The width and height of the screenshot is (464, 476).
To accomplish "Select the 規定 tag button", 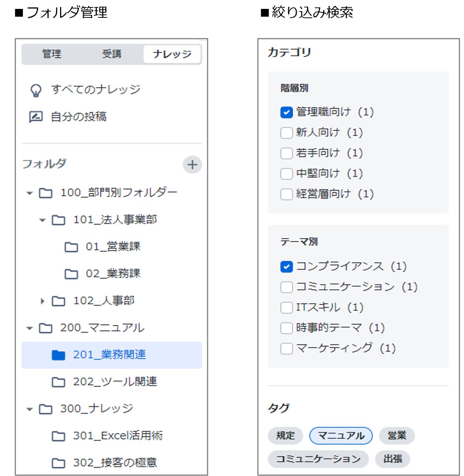I will coord(285,436).
